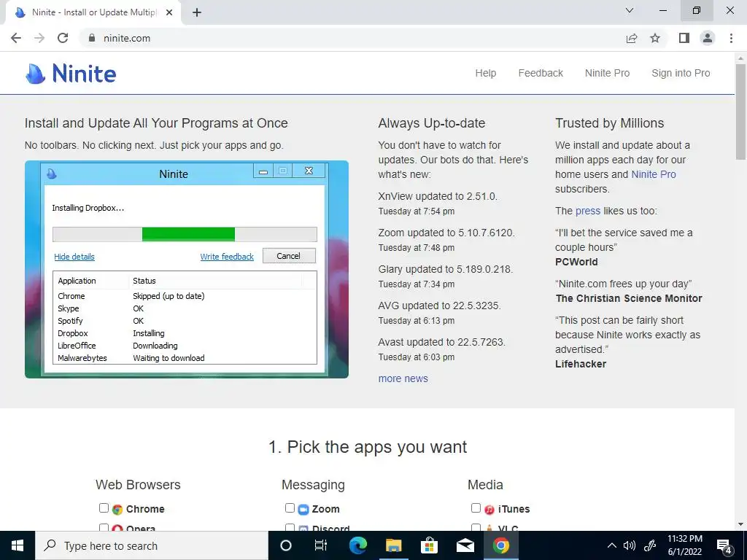Check the Zoom checkbox under Messaging

coord(290,508)
